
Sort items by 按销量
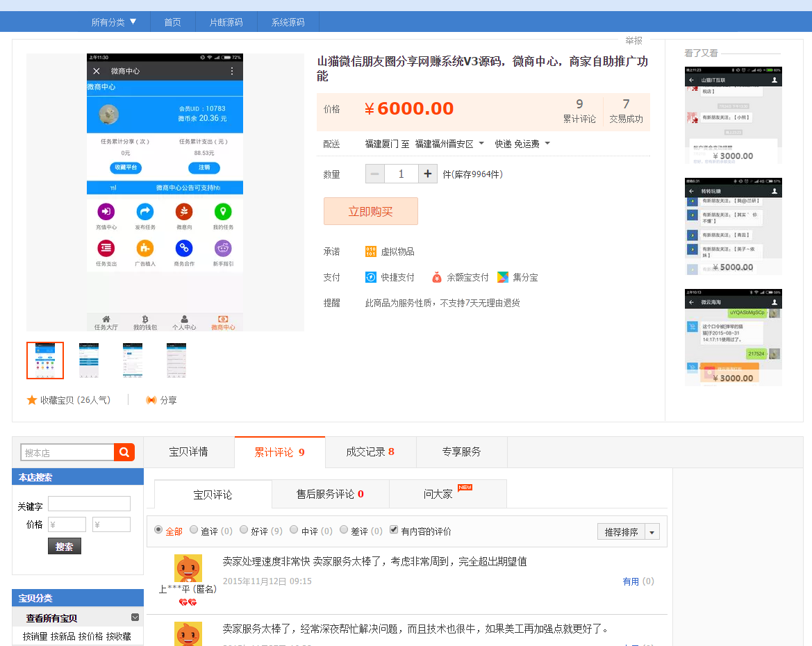(35, 636)
